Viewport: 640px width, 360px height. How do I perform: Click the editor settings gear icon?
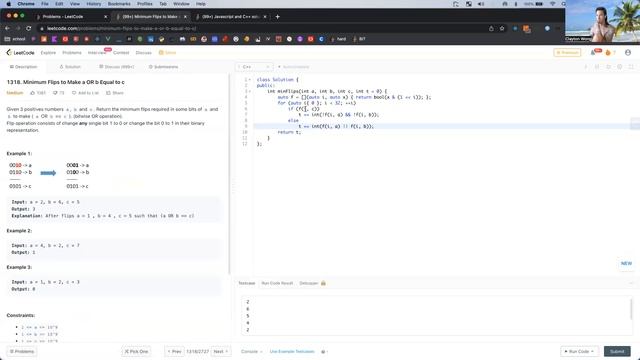[x=620, y=67]
